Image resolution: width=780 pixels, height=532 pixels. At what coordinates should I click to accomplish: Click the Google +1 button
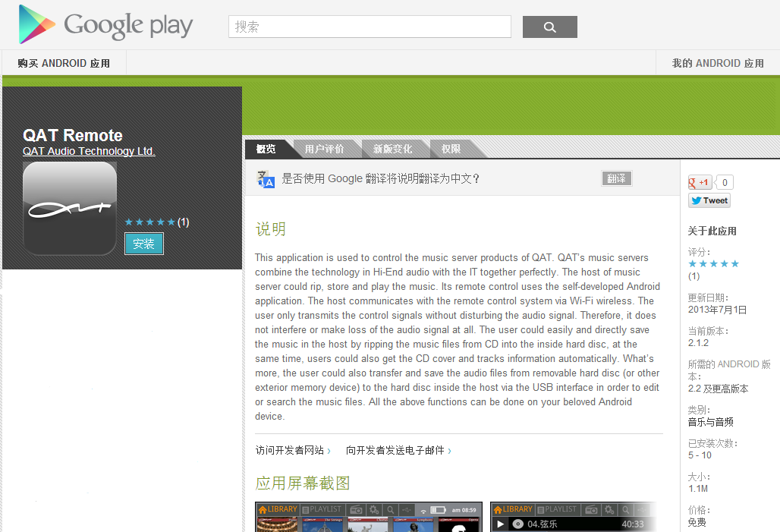[700, 183]
